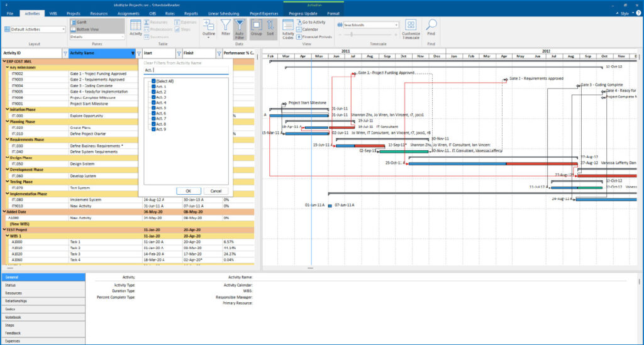This screenshot has height=345, width=644.
Task: Toggle the Bottom View pane
Action: tap(85, 29)
